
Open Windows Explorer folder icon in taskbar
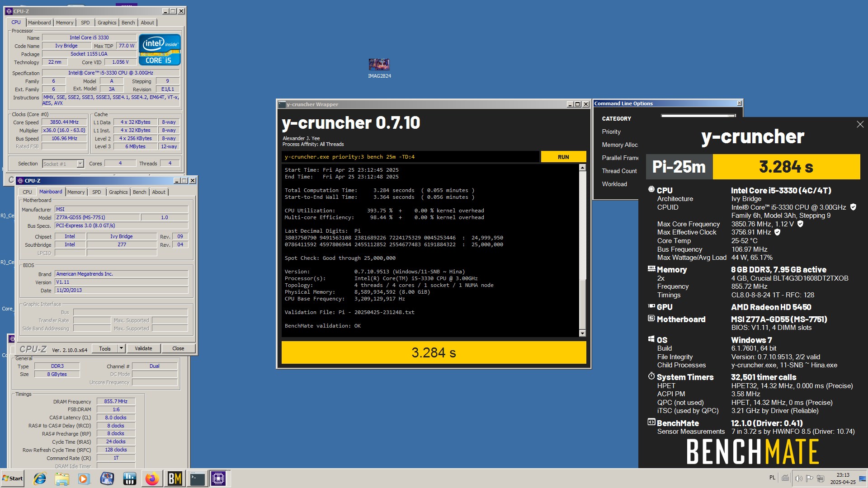[x=62, y=479]
